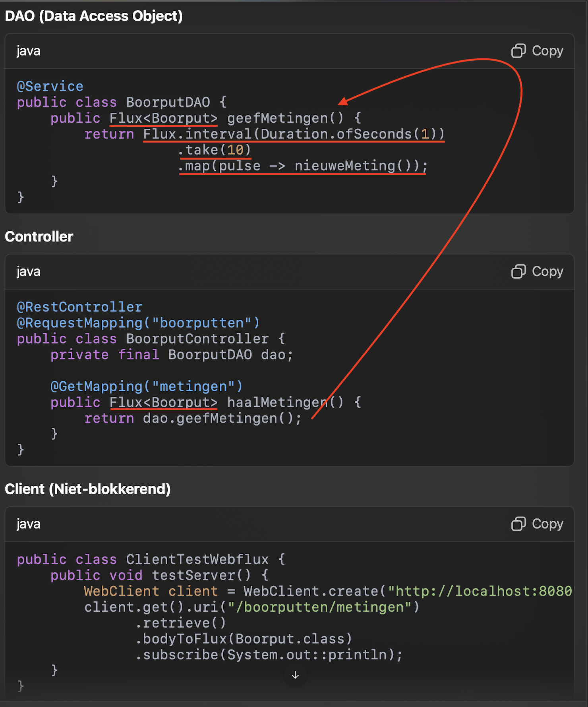Click the 'Controller' section heading
The width and height of the screenshot is (588, 707).
coord(39,237)
